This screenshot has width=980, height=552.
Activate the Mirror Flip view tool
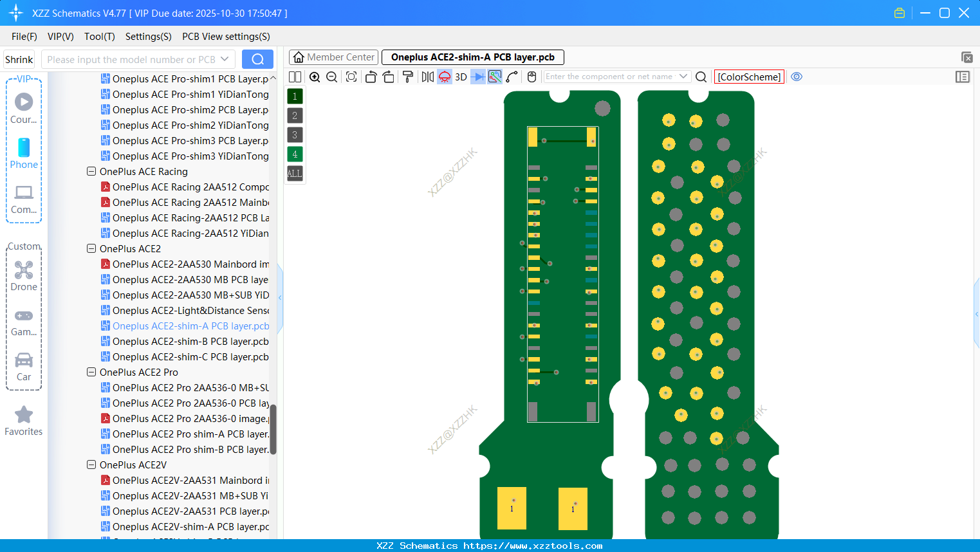427,77
